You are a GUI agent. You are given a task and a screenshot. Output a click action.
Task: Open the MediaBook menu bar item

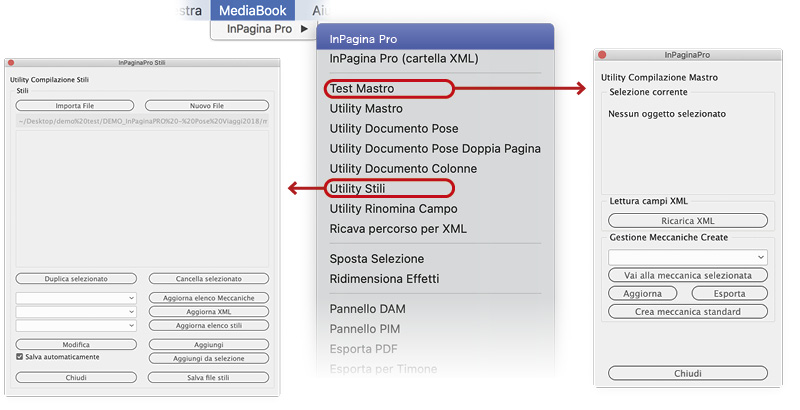253,10
